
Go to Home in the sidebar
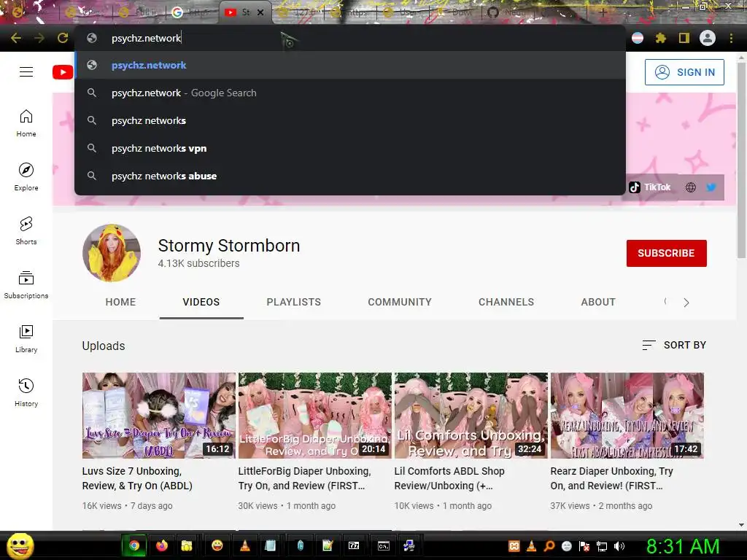[26, 122]
